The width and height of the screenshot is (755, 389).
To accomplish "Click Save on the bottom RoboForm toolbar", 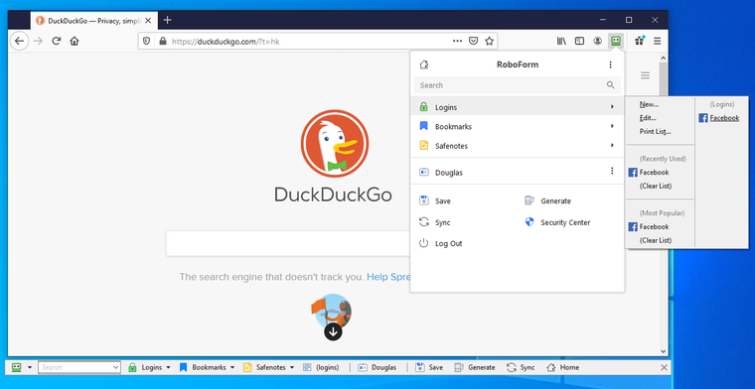I will pyautogui.click(x=429, y=367).
